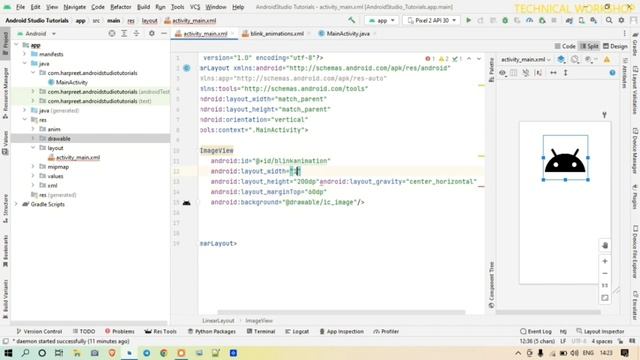Viewport: 640px width, 360px height.
Task: Zoom in the design preview
Action: click(x=605, y=261)
